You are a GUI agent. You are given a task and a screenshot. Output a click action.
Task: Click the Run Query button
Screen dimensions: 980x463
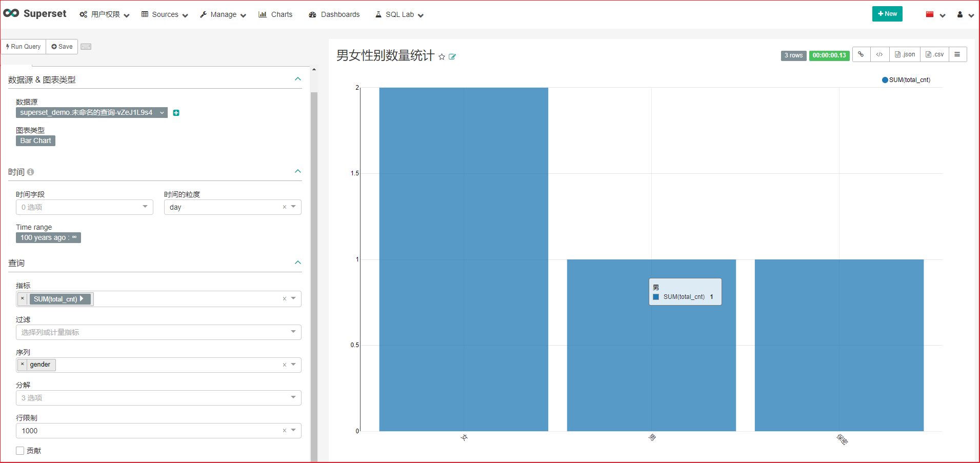click(23, 46)
